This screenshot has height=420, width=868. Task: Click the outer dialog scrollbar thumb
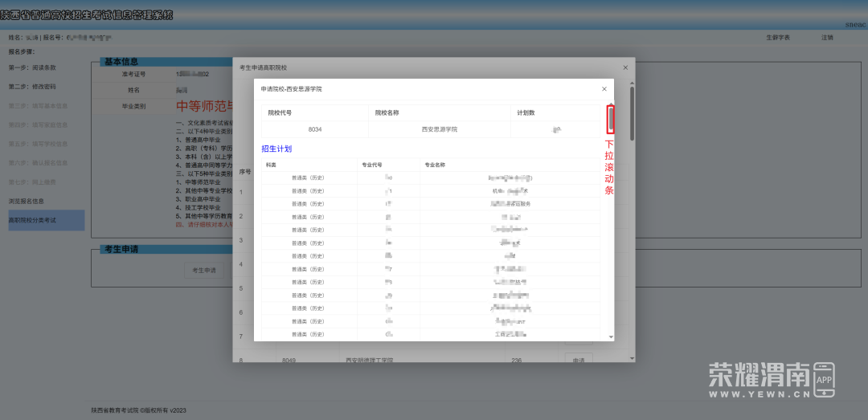(x=632, y=112)
